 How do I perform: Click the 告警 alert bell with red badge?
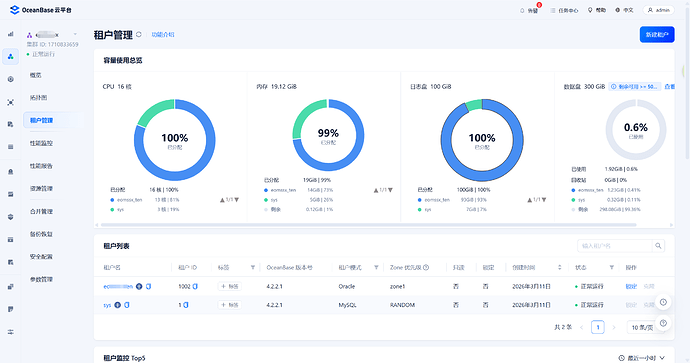click(530, 10)
